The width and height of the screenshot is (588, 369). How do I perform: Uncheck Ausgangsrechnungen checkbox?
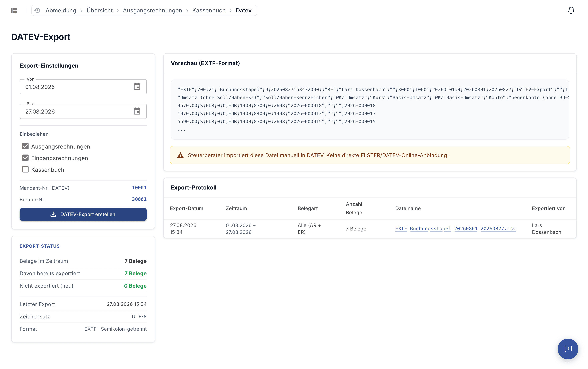coord(25,146)
